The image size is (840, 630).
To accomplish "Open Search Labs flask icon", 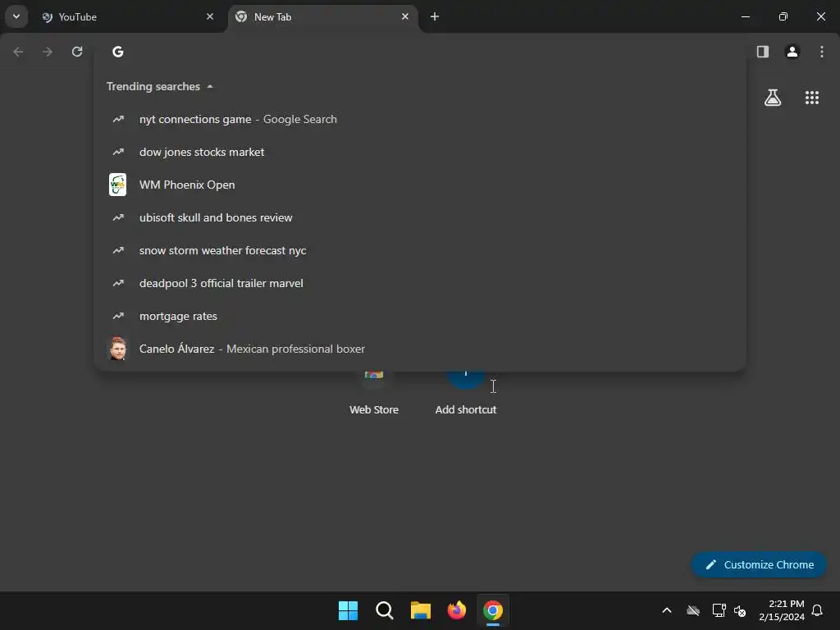I will [773, 98].
